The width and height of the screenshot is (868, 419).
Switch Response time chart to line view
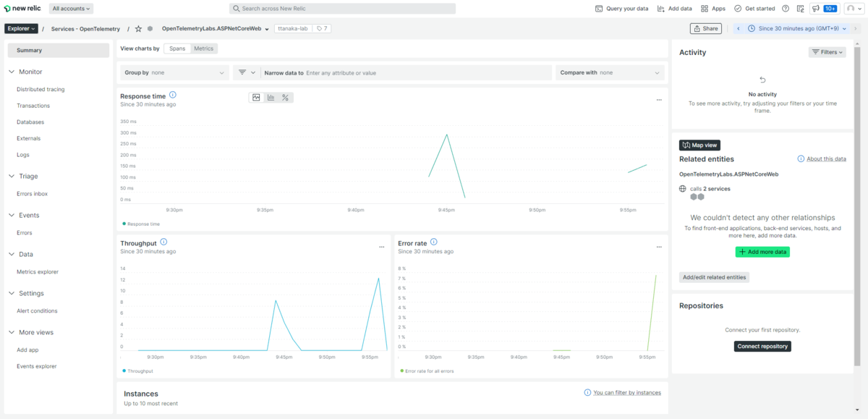coord(256,98)
